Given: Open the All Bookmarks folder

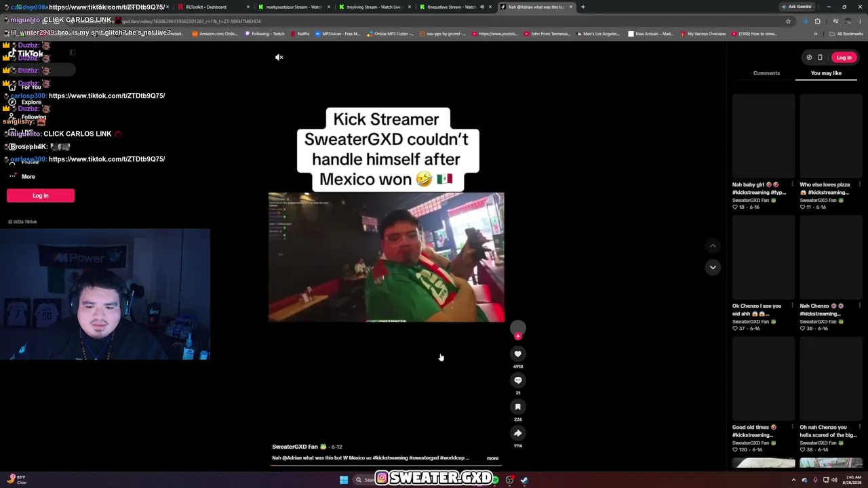Looking at the screenshot, I should (x=846, y=34).
